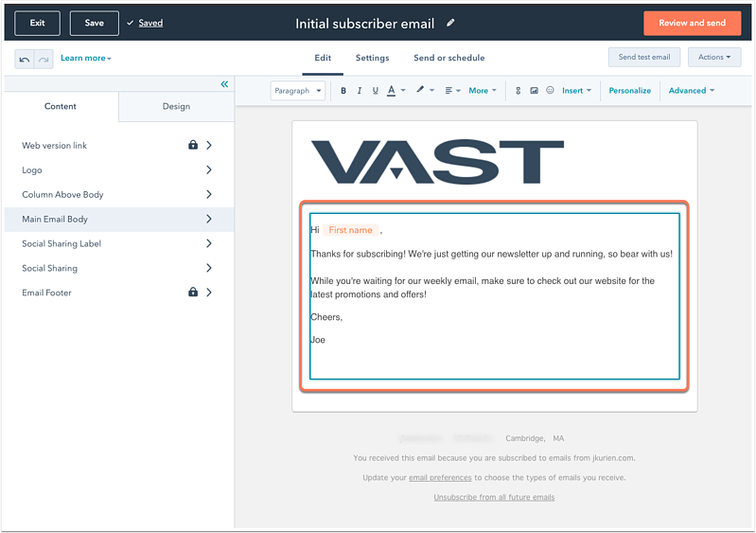Select the Social Sharing Label row
The height and width of the screenshot is (533, 756).
tap(119, 243)
